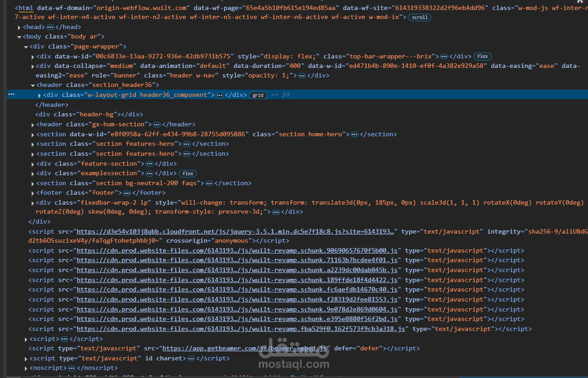Viewport: 588px width, 378px height.
Task: Expand the collapsed script element below wuilt-revamp scripts
Action: [26, 339]
